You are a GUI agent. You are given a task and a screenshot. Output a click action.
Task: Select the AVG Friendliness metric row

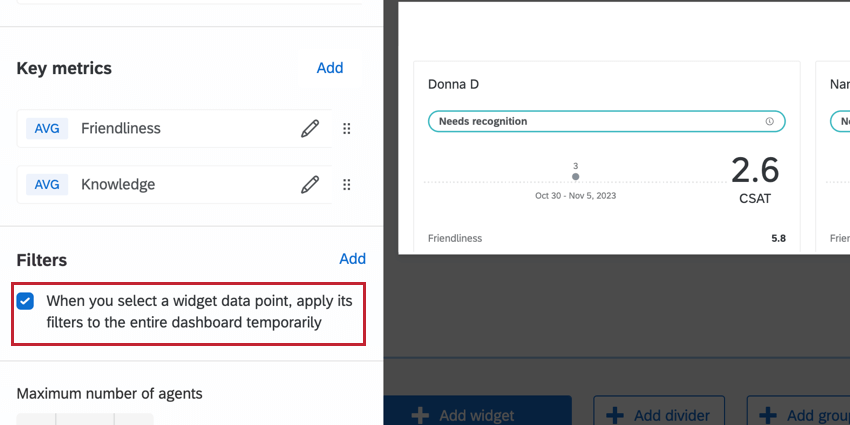tap(150, 128)
